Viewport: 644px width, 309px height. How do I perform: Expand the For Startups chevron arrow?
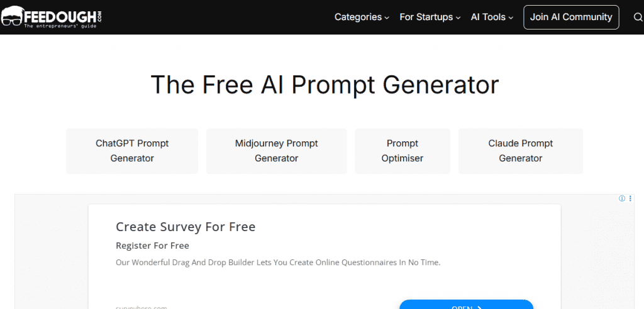(x=458, y=18)
